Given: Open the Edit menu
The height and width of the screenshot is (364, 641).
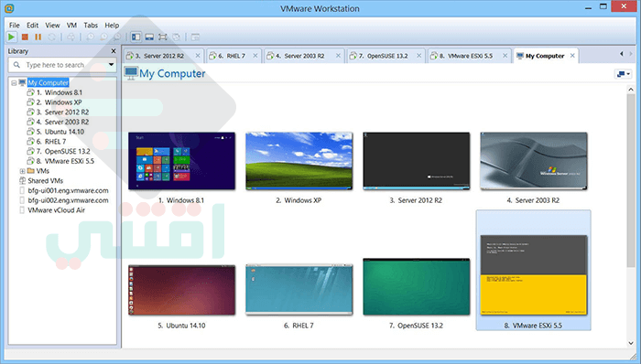Looking at the screenshot, I should 32,25.
